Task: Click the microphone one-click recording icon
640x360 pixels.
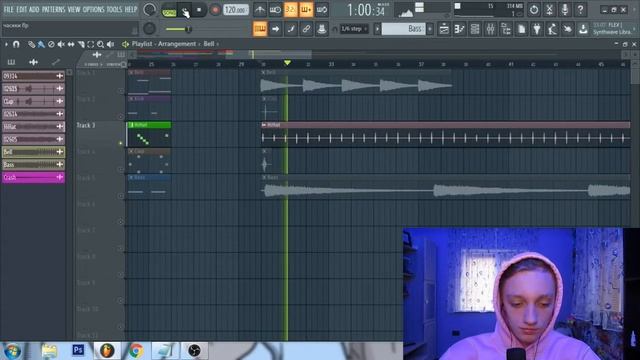Action: point(565,10)
